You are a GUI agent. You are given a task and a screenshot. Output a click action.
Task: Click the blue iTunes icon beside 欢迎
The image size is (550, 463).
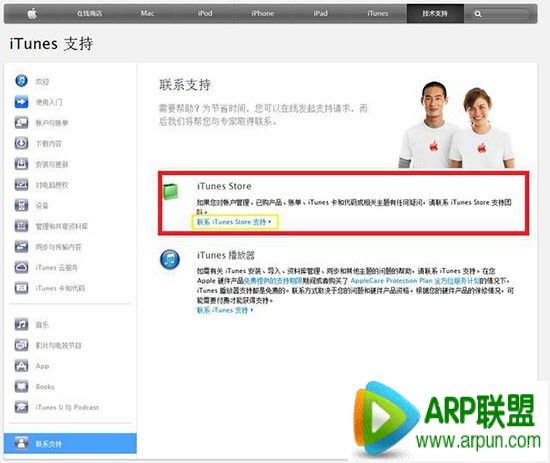tap(21, 81)
